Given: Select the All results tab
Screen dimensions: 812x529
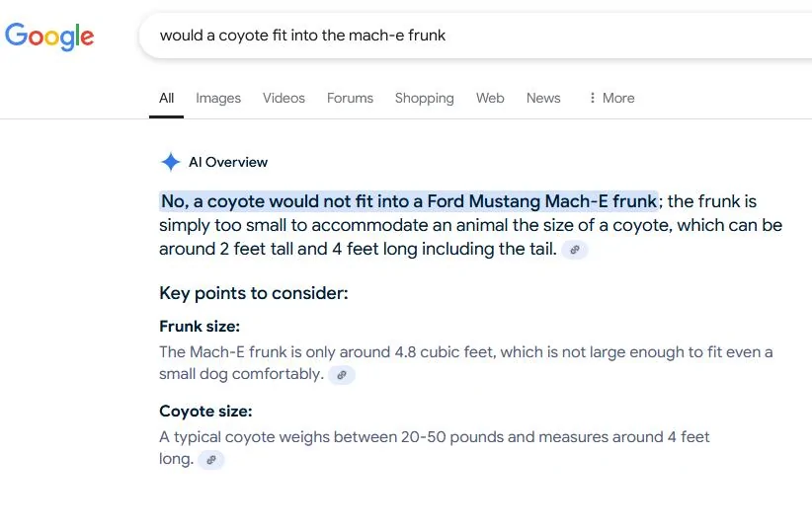Looking at the screenshot, I should pos(166,98).
